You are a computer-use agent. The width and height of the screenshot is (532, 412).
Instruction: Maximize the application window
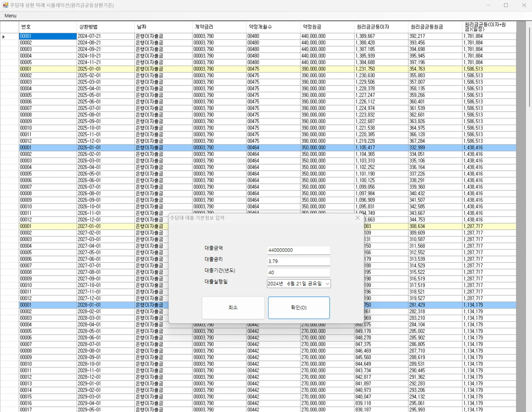point(506,5)
